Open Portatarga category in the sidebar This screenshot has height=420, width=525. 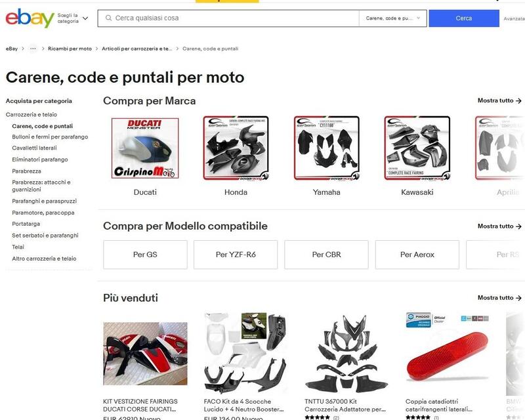[26, 224]
